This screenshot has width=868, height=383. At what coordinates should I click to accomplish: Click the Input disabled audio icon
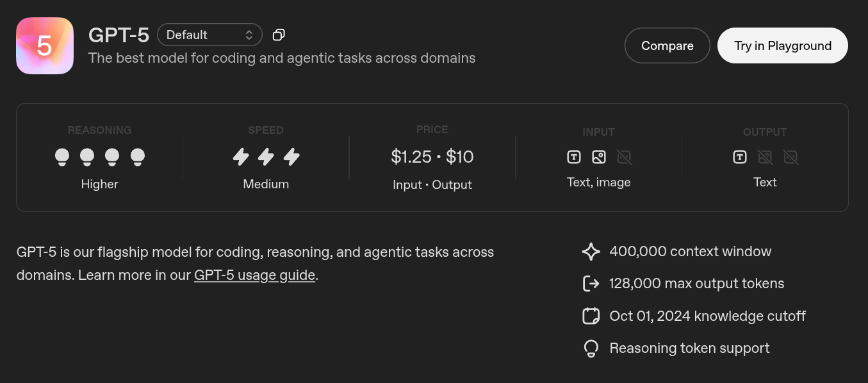tap(624, 156)
